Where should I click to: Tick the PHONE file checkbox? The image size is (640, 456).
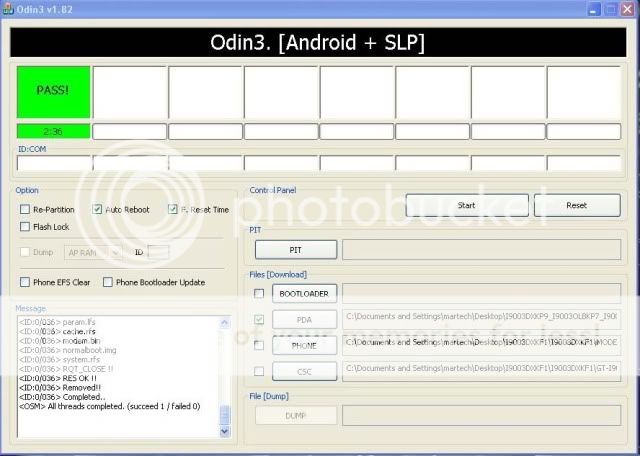tap(259, 345)
